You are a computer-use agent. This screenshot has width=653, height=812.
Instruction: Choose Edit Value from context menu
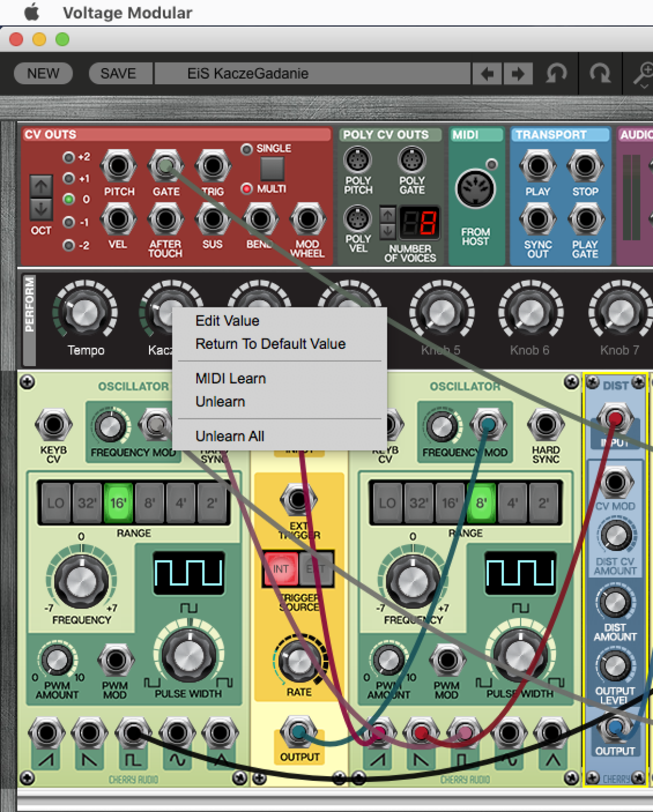pos(227,321)
